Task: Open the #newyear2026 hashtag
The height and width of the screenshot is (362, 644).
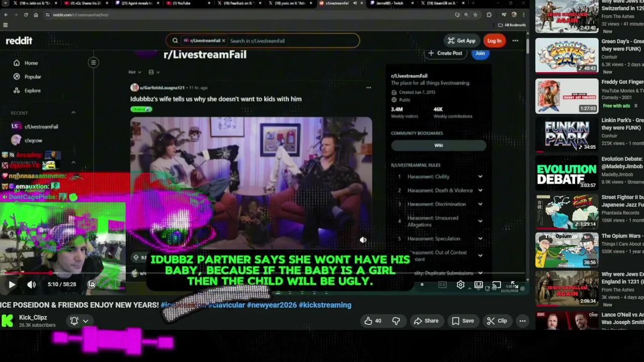Action: click(272, 305)
